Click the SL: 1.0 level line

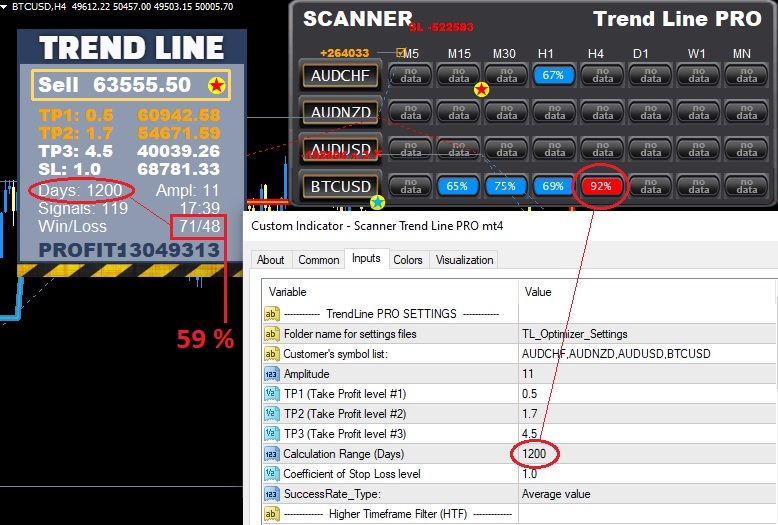click(129, 169)
